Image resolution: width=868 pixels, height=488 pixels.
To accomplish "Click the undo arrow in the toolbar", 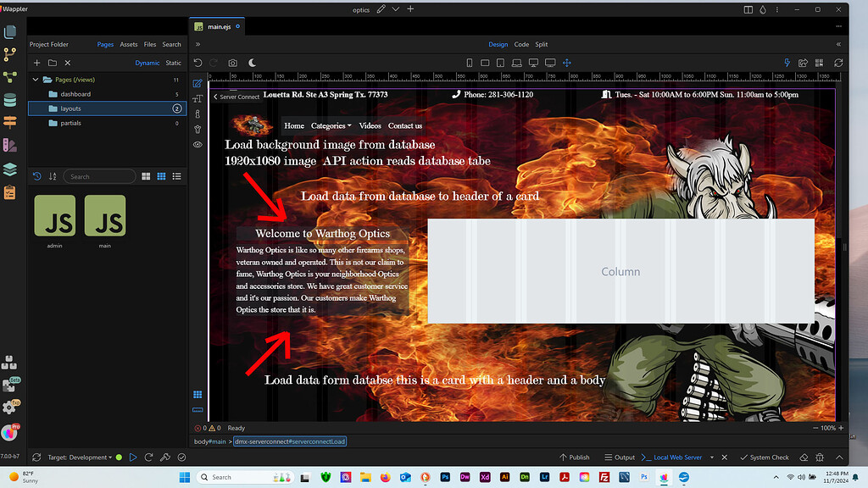I will pos(198,63).
